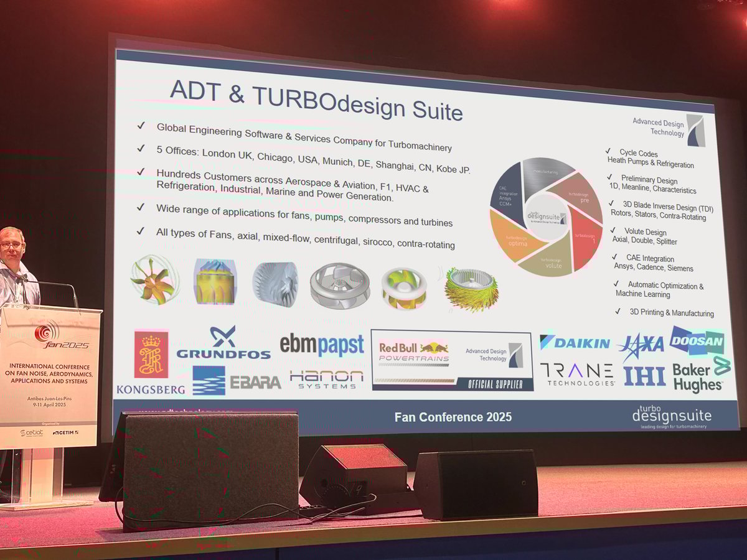Click the 'ADT & TURBOdesign Suite' slide title
The width and height of the screenshot is (747, 560).
316,101
